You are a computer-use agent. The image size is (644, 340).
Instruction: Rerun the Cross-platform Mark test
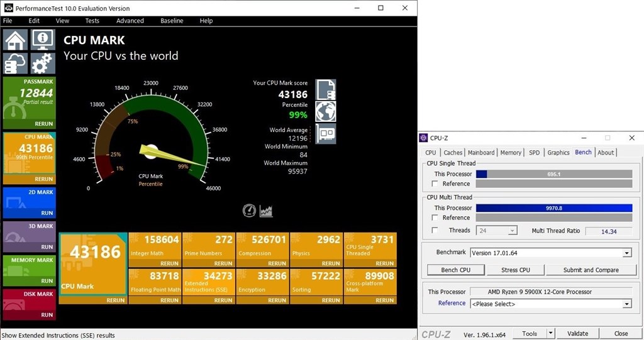(384, 300)
